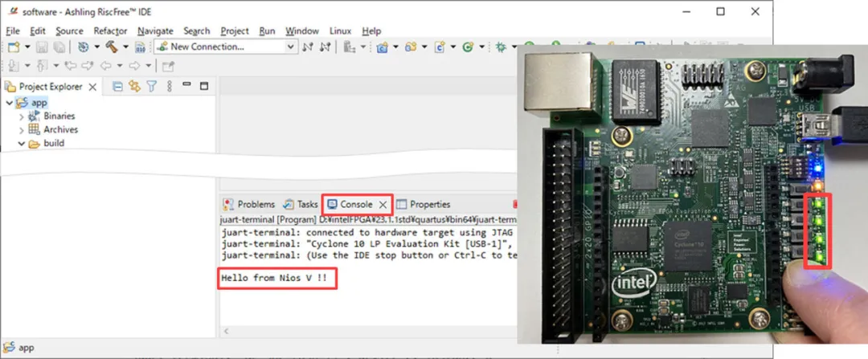Switch to the Tasks tab
The width and height of the screenshot is (868, 359).
click(301, 205)
